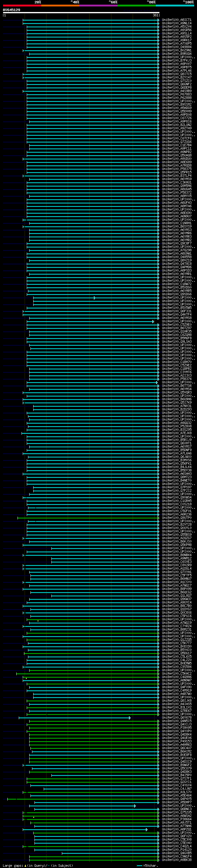Viewport: 197px width, 868px height.
Task: Click the red ~20% identity legend segment
Action: point(22,6)
